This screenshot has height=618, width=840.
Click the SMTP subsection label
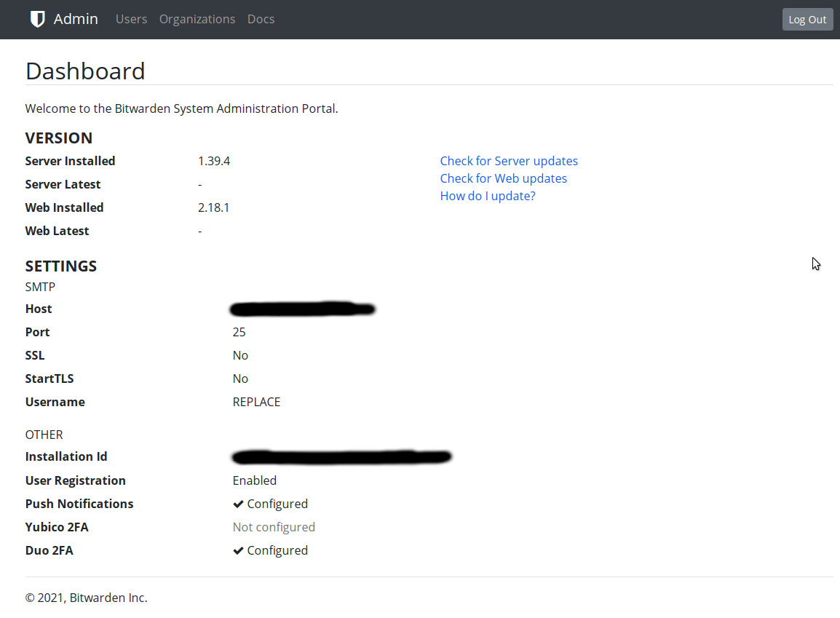coord(40,287)
